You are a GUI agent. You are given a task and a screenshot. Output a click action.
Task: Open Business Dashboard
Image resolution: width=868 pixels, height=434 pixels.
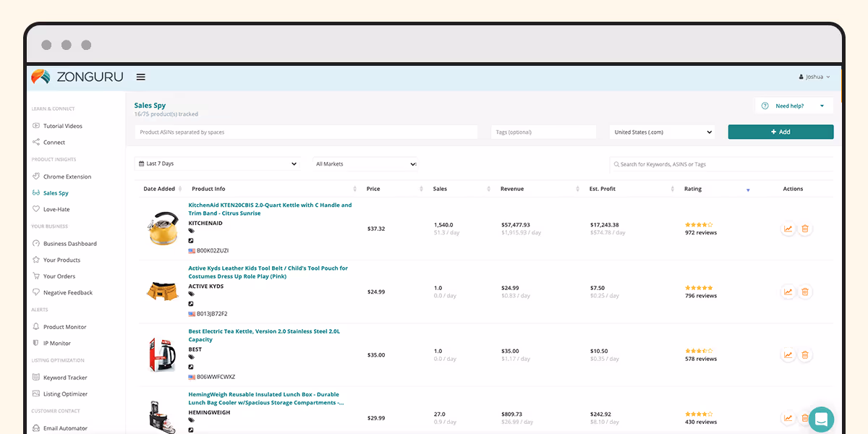point(70,244)
